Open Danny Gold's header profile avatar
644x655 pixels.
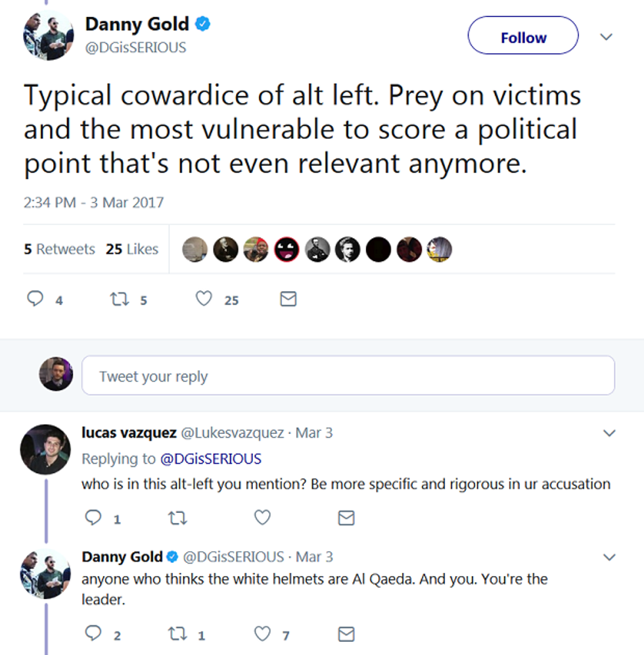(x=48, y=36)
